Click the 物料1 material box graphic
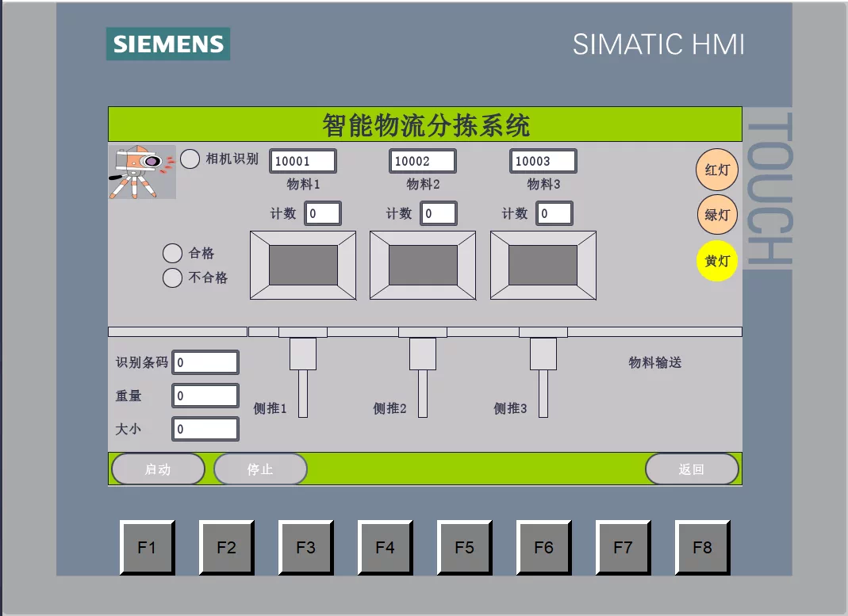Viewport: 848px width, 616px height. 303,265
